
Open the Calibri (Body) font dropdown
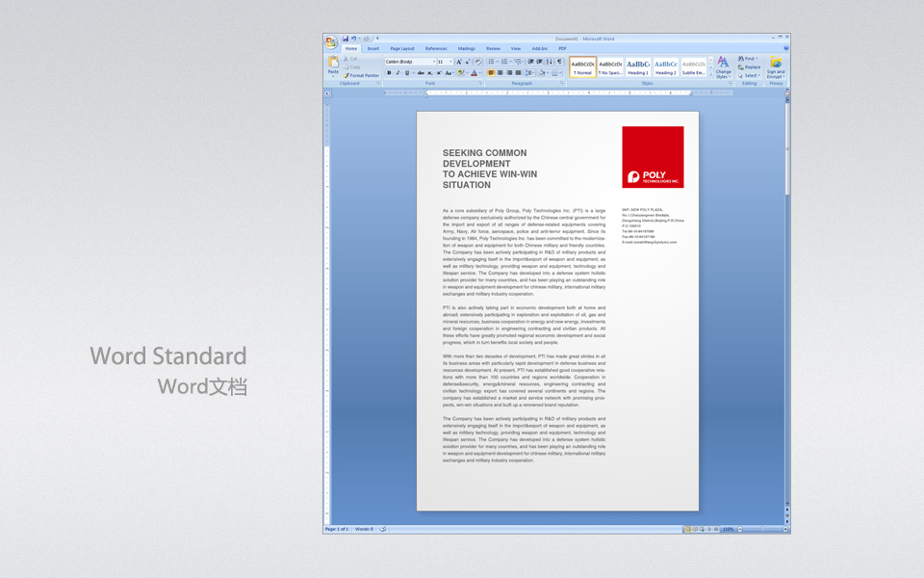point(434,62)
